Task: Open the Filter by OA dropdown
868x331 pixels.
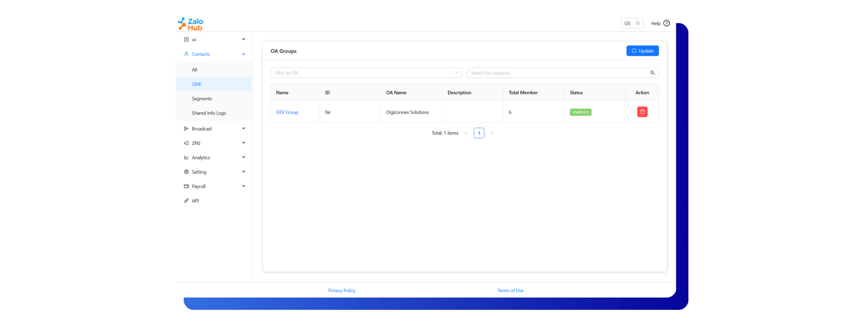Action: point(366,73)
